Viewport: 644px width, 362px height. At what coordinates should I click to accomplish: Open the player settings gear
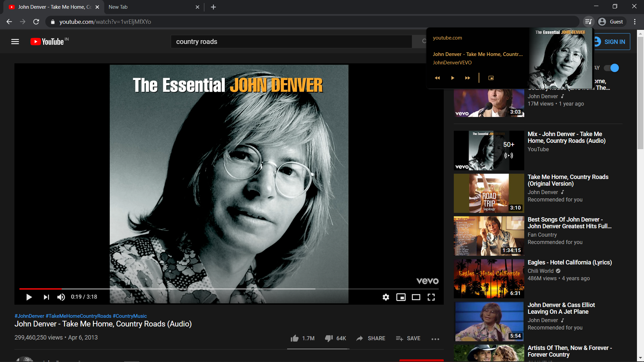click(x=386, y=297)
